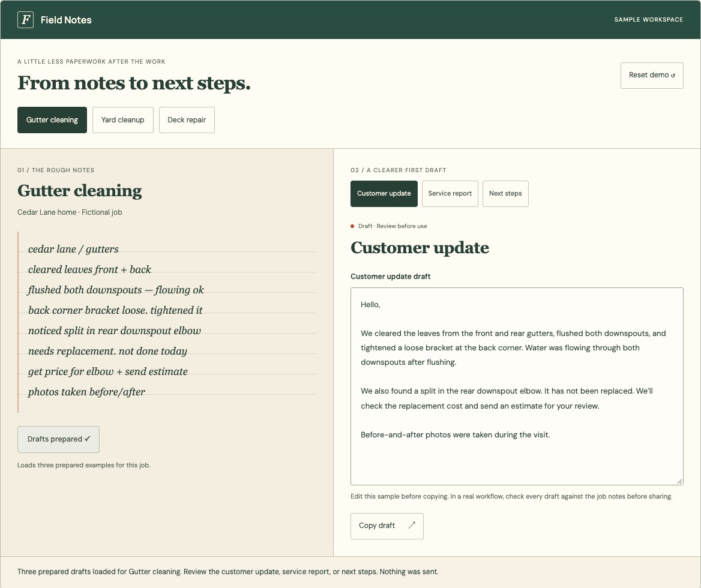This screenshot has width=701, height=588.
Task: Switch to the Service report tab
Action: pyautogui.click(x=450, y=193)
